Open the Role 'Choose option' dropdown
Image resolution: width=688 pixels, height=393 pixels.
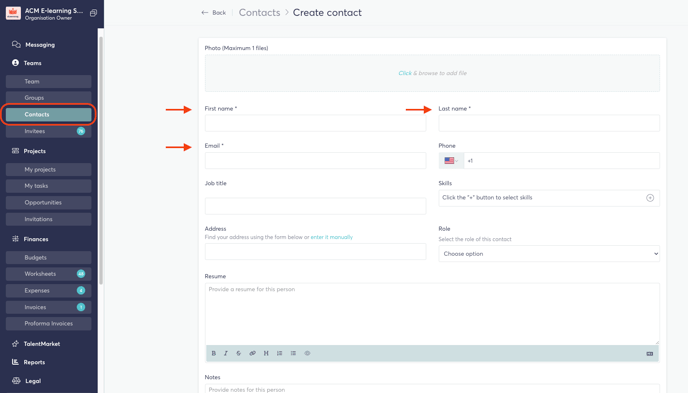pyautogui.click(x=549, y=254)
